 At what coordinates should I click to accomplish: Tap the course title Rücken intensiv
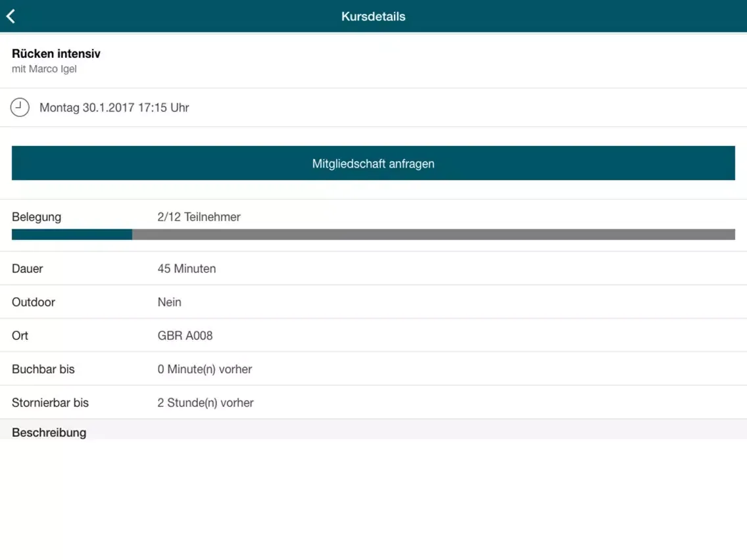pos(56,53)
